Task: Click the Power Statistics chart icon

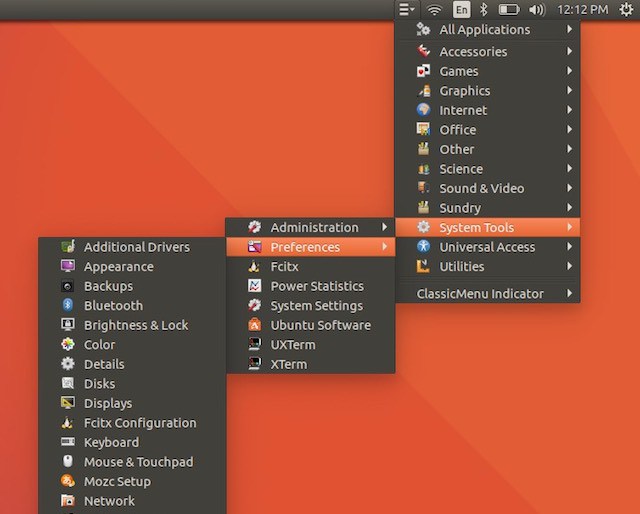Action: pos(254,286)
